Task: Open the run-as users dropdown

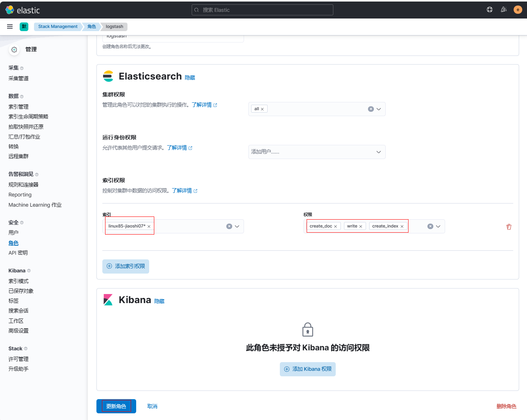Action: click(379, 152)
